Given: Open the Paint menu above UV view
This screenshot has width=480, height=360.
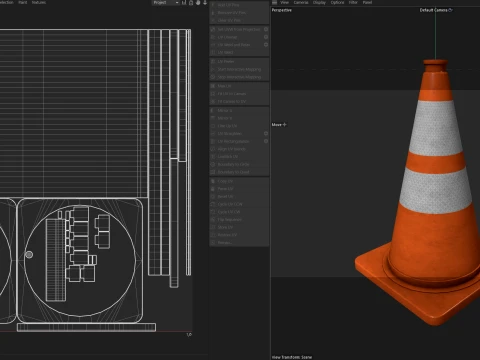Looking at the screenshot, I should click(23, 2).
